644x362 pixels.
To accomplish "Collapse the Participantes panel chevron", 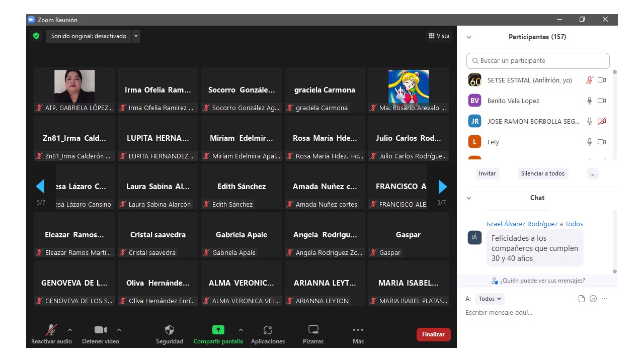I will (x=469, y=37).
